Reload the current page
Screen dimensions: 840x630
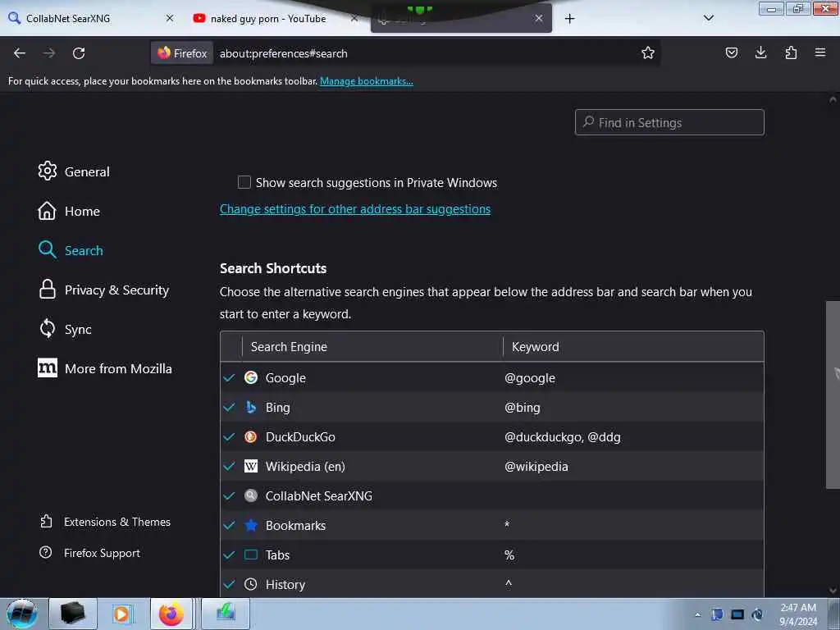click(79, 53)
